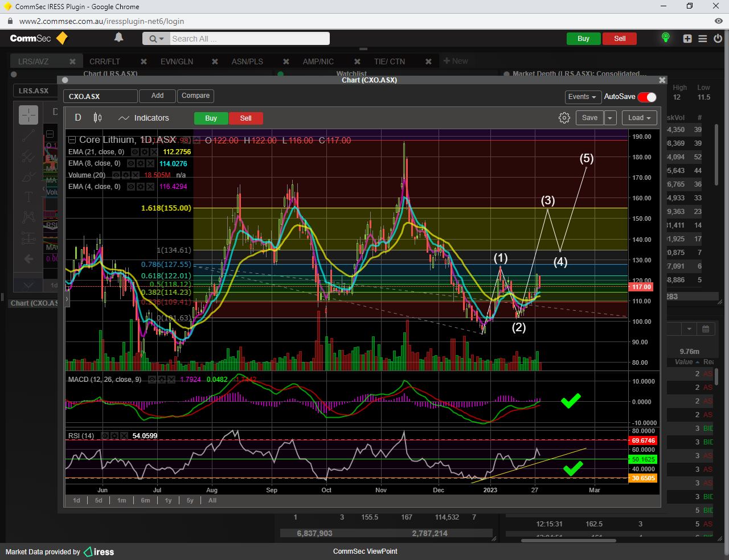The image size is (729, 560).
Task: Expand the Load dropdown menu
Action: pyautogui.click(x=640, y=118)
